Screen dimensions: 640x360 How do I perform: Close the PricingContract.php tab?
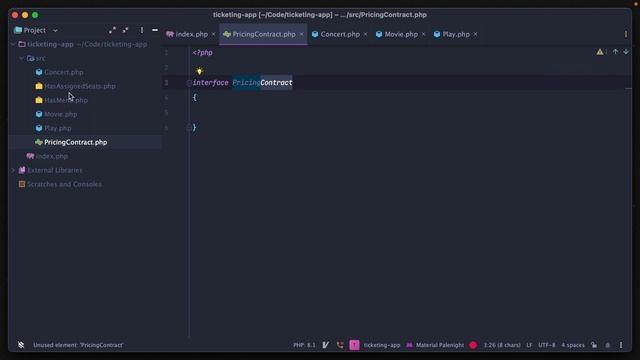pyautogui.click(x=301, y=34)
